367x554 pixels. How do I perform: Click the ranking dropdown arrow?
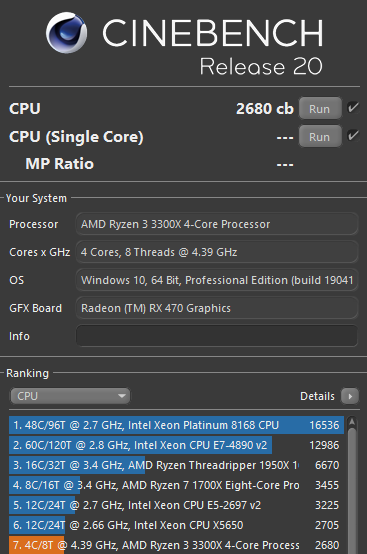(122, 396)
